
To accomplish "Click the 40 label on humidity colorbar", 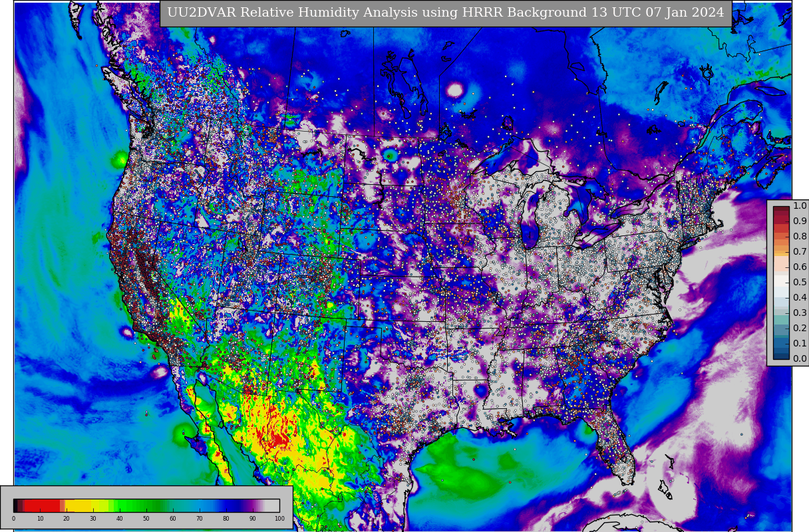I will (120, 519).
